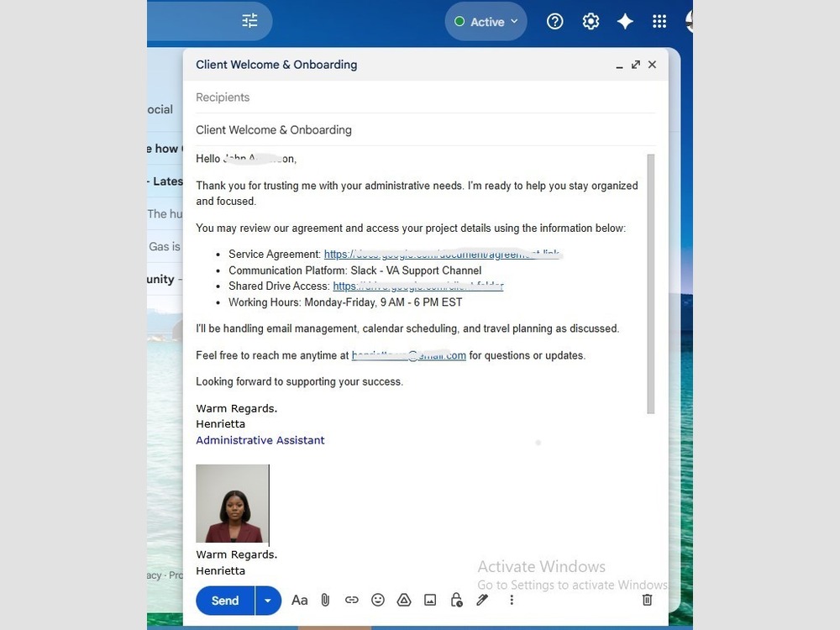The width and height of the screenshot is (840, 630).
Task: Open the Service Agreement link
Action: [x=443, y=254]
